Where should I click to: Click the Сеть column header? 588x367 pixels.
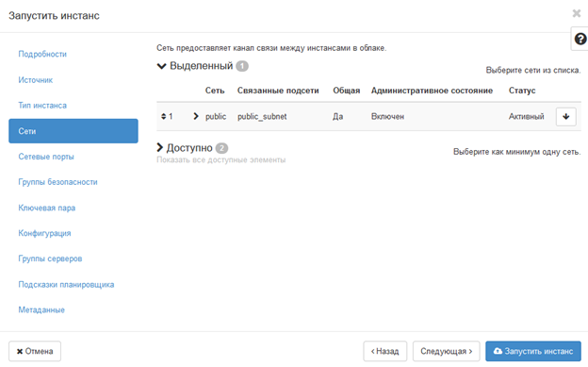pos(215,91)
